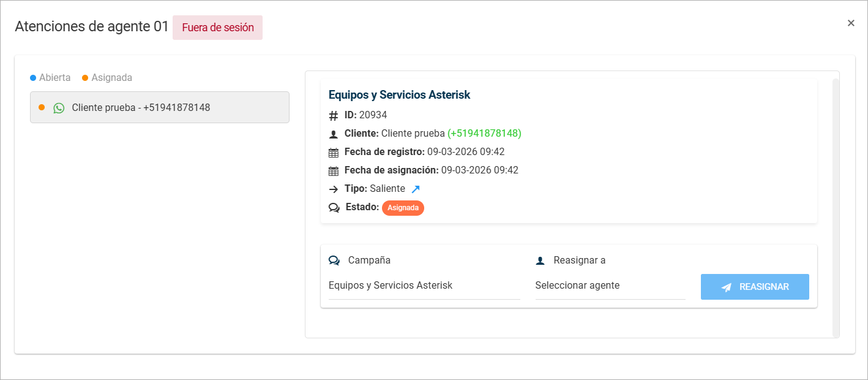The image size is (868, 380).
Task: Click the green phone number (+51941878148)
Action: (484, 134)
